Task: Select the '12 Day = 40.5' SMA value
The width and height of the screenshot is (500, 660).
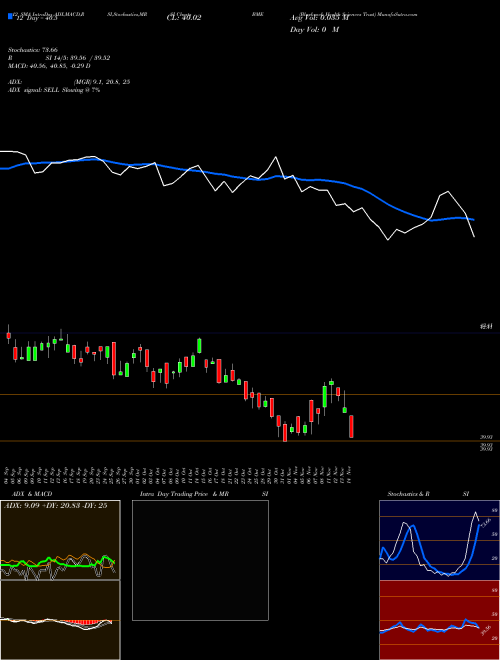Action: tap(36, 18)
